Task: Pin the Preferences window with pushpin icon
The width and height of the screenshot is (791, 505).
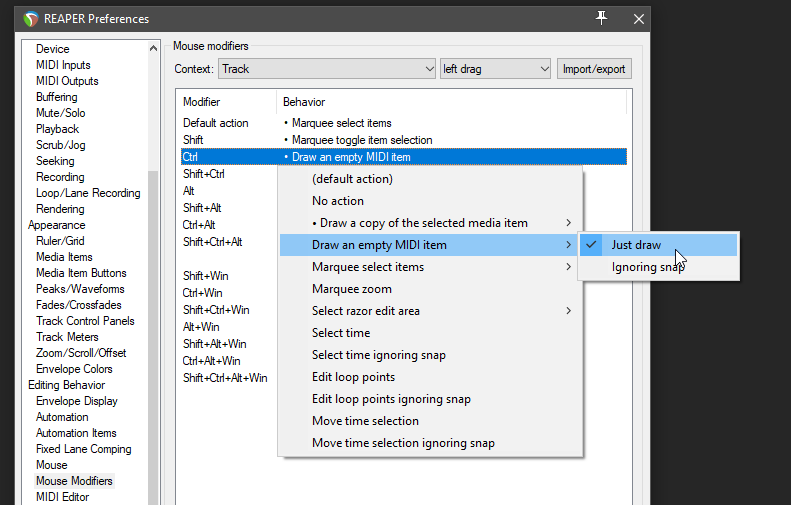Action: coord(601,18)
